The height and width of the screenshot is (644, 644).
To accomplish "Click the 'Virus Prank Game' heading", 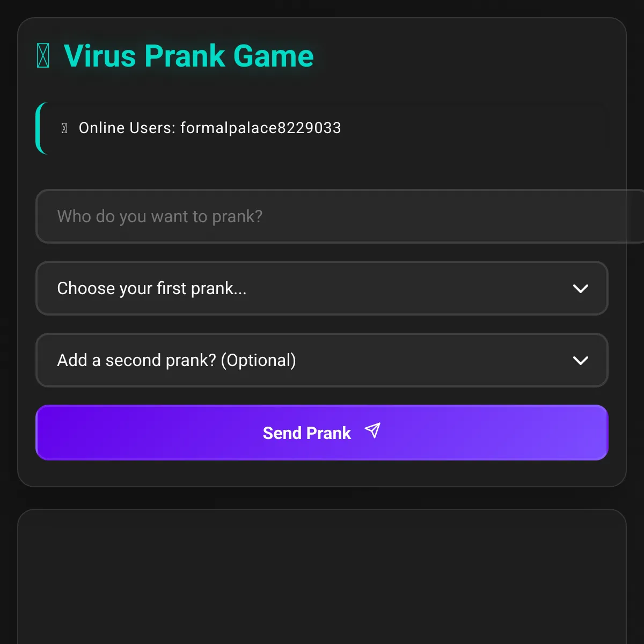I will point(188,55).
